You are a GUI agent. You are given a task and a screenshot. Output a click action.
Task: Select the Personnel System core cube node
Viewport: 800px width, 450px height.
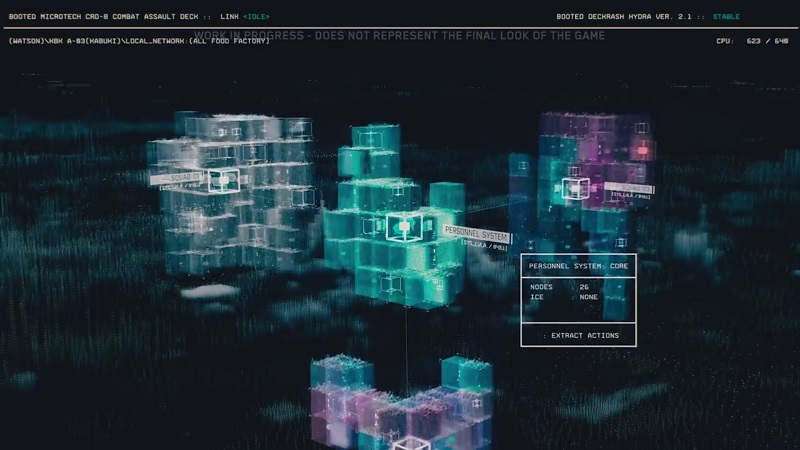click(403, 227)
